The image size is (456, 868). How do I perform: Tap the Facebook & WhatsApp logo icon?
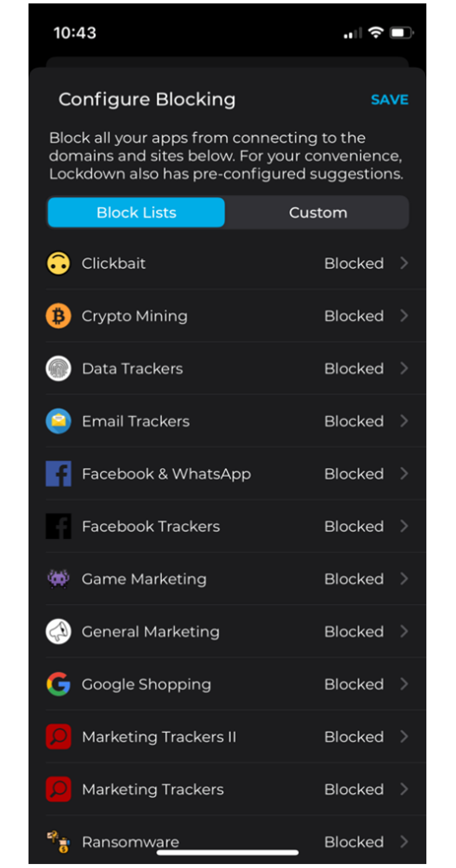click(58, 474)
